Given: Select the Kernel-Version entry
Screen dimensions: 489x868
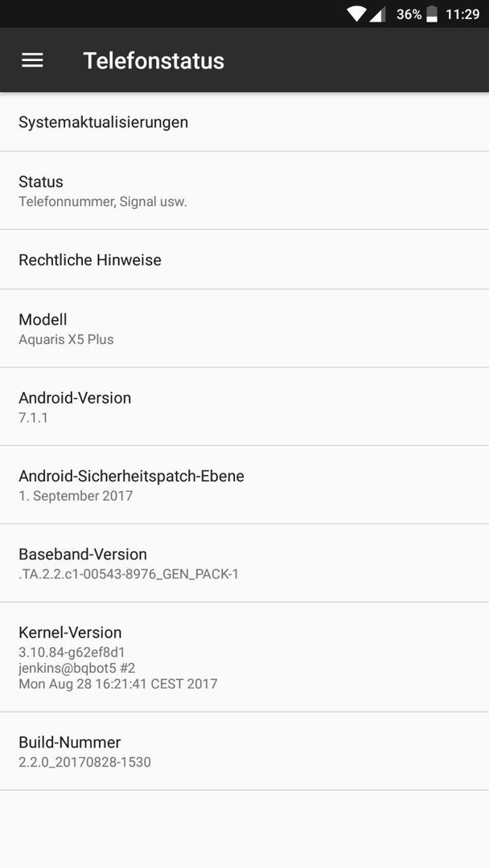Looking at the screenshot, I should 244,657.
